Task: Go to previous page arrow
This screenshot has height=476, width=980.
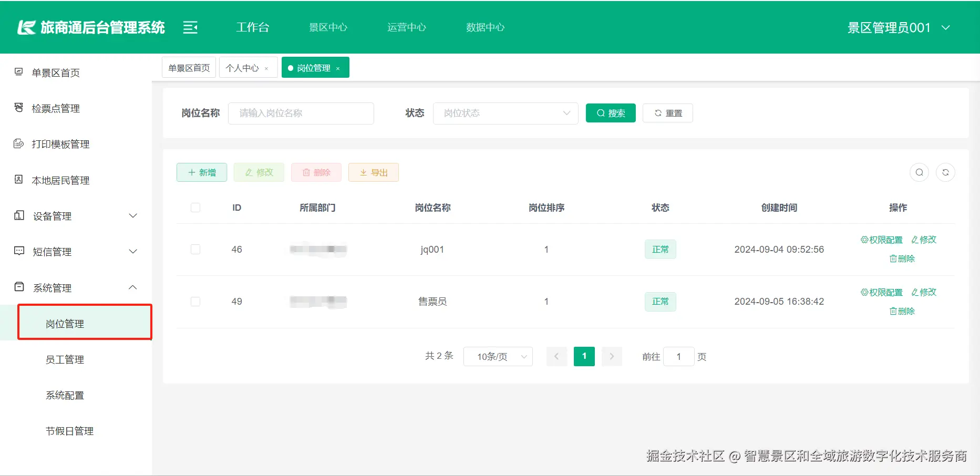Action: tap(556, 356)
